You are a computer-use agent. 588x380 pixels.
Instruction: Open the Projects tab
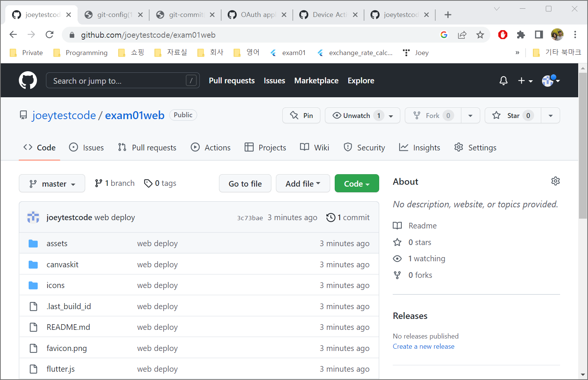265,147
